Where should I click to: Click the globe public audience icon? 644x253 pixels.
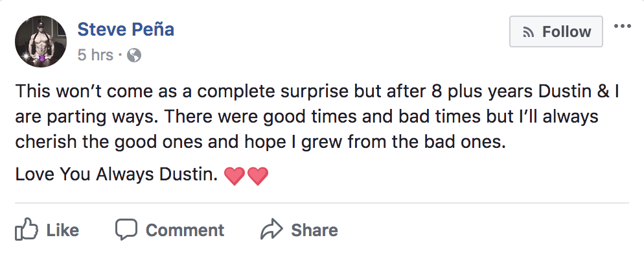click(x=134, y=55)
